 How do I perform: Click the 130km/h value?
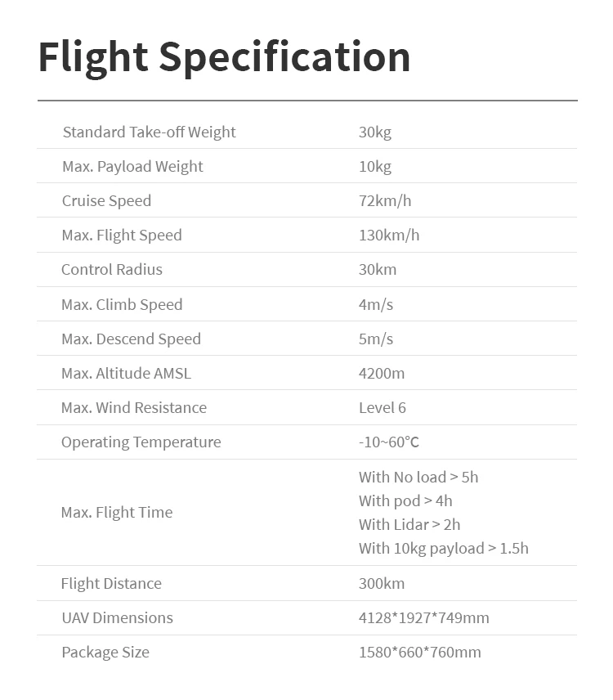[x=389, y=236]
